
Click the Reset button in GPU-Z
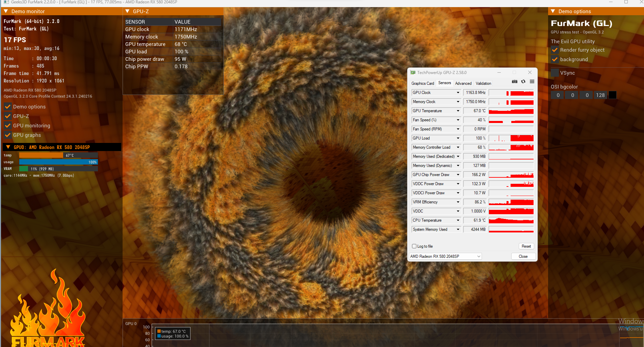click(526, 246)
